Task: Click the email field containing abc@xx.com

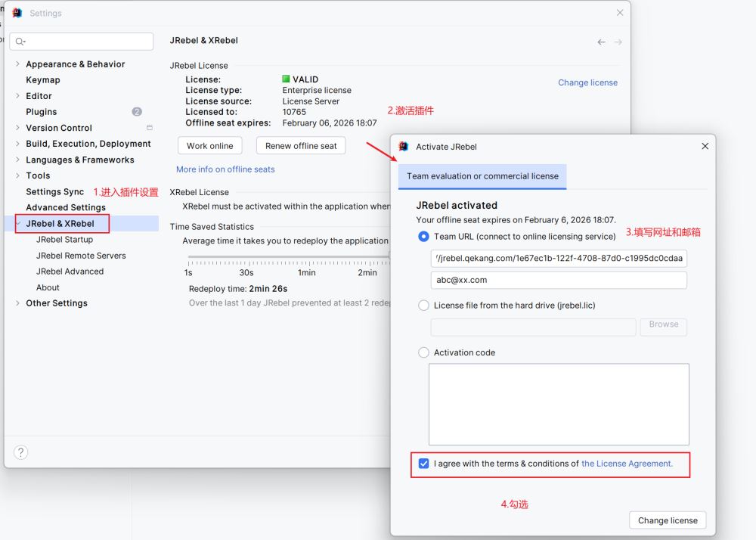Action: click(559, 280)
